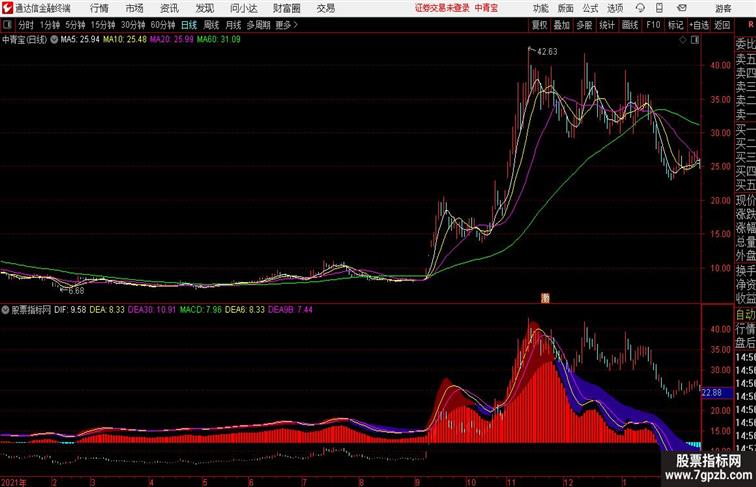
Task: Open the mobile phone icon in title bar
Action: 659,8
